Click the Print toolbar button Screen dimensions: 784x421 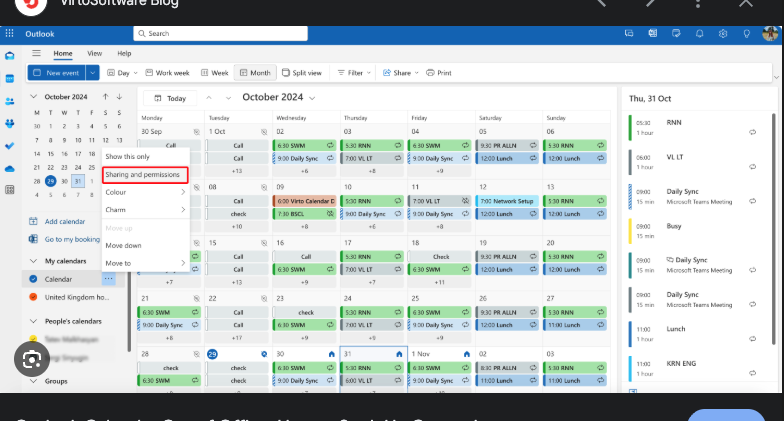(439, 72)
